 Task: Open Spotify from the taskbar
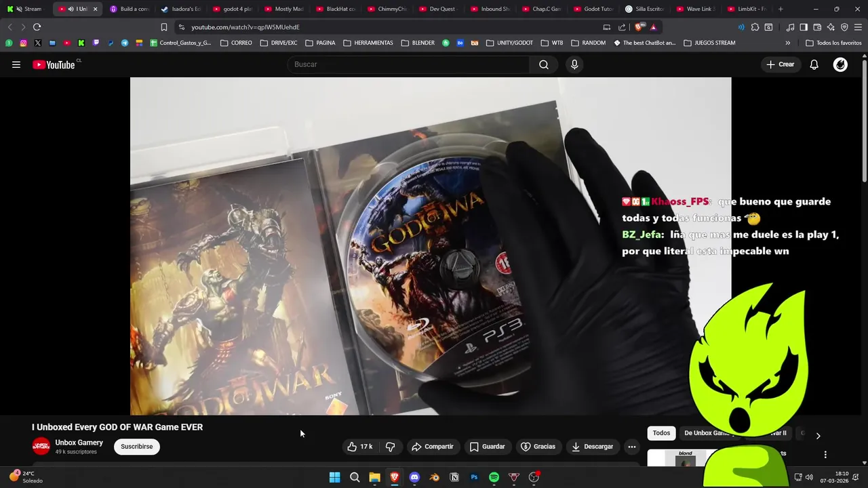[494, 477]
